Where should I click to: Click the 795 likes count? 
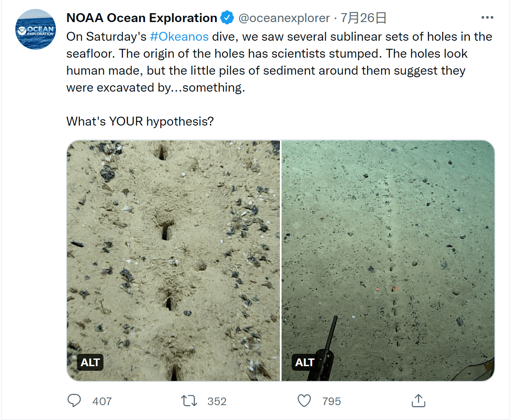tap(331, 401)
